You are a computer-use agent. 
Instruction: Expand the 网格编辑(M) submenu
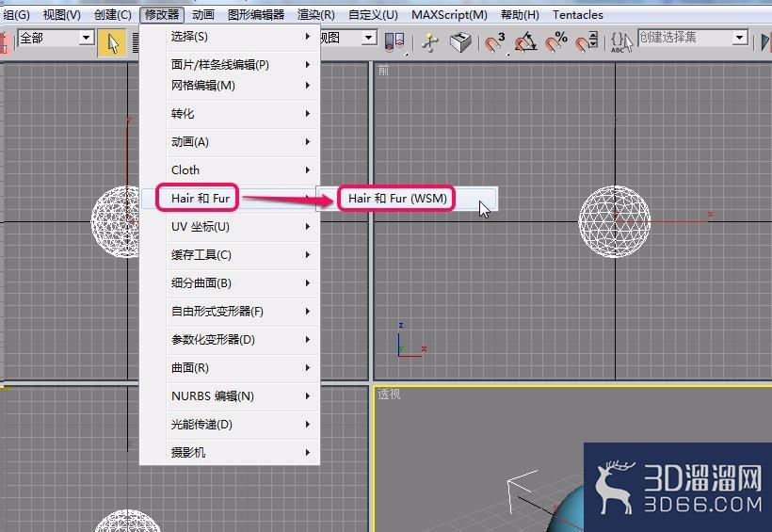[230, 86]
